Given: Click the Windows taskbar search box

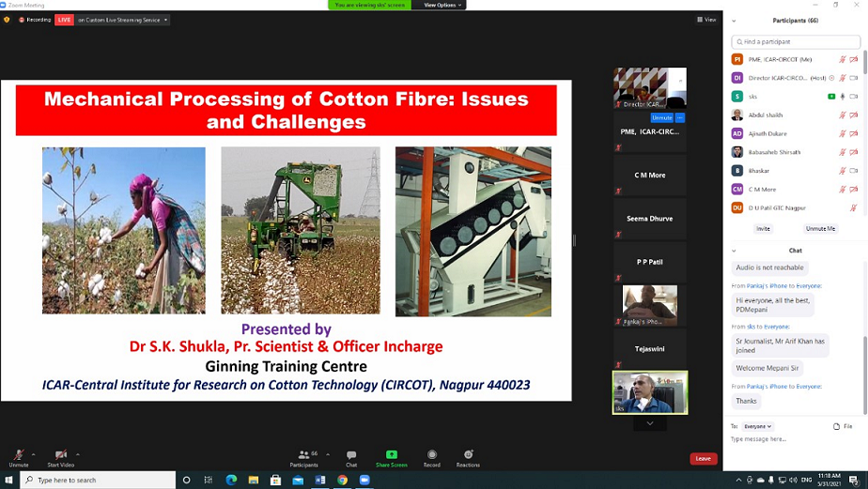Looking at the screenshot, I should 99,480.
